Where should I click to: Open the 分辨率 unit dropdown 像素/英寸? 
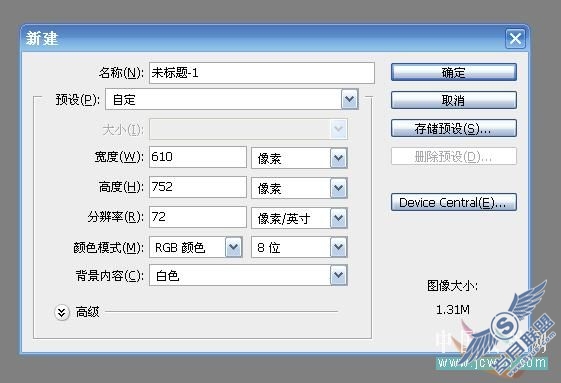click(x=299, y=218)
